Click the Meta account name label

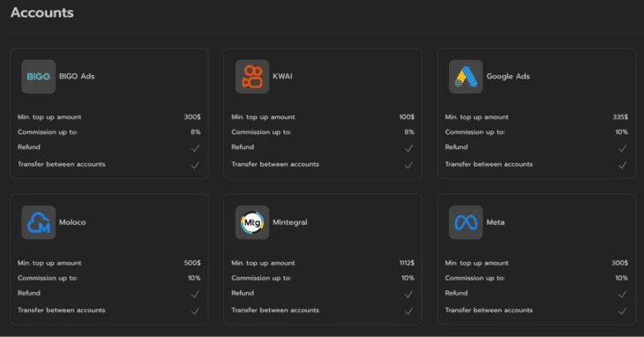(495, 222)
